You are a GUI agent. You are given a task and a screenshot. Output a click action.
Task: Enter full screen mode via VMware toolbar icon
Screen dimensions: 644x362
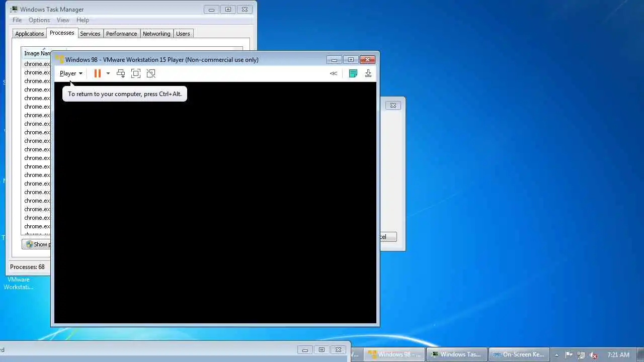point(136,73)
